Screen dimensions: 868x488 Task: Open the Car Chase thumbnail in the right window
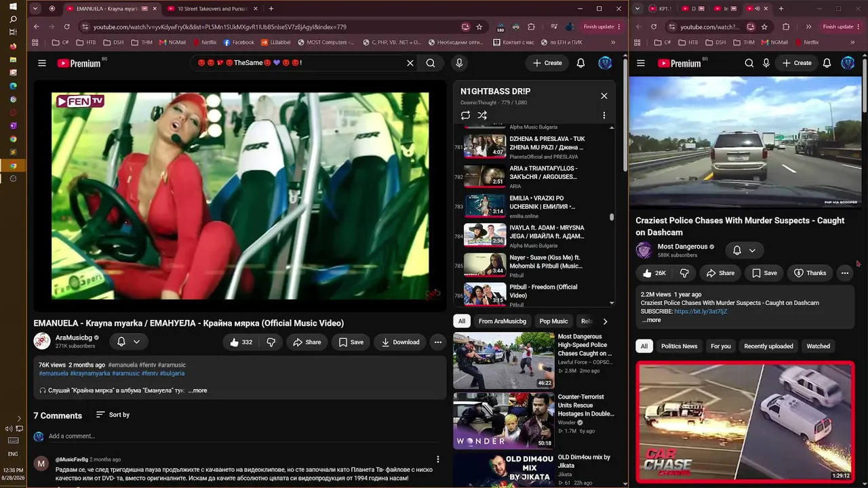coord(745,422)
